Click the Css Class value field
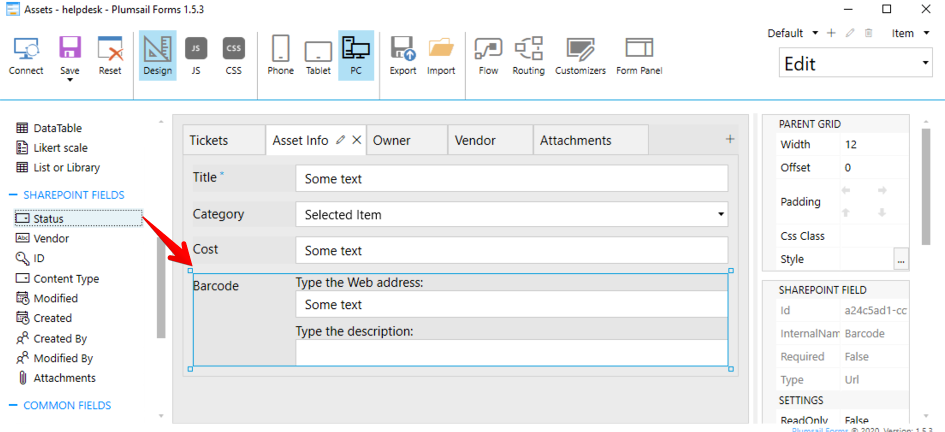 [x=874, y=236]
